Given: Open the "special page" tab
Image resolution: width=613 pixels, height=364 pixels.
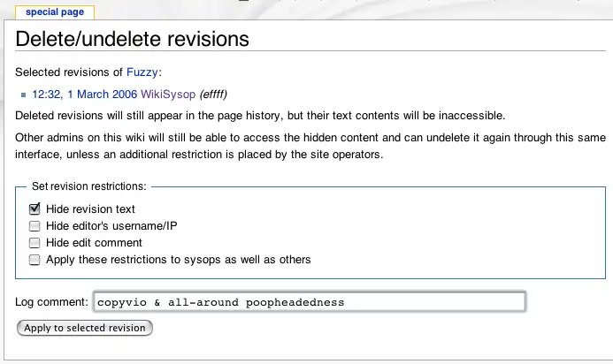Looking at the screenshot, I should (x=54, y=12).
